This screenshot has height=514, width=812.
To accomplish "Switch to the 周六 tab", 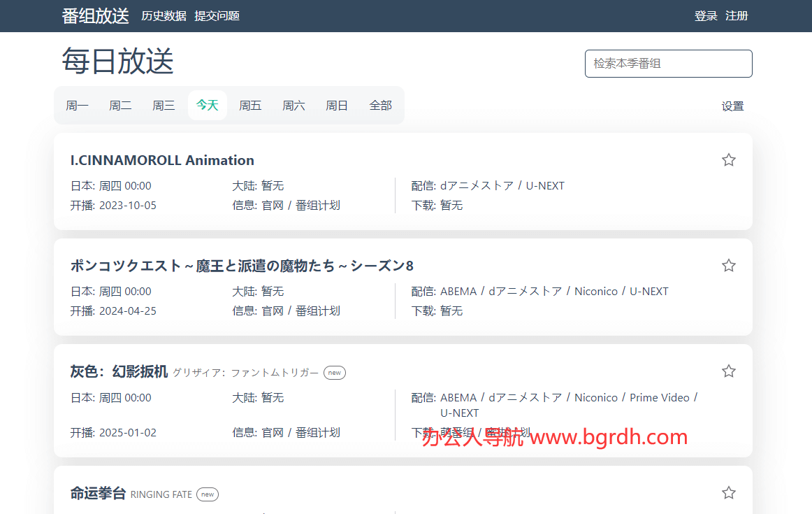I will pyautogui.click(x=293, y=106).
